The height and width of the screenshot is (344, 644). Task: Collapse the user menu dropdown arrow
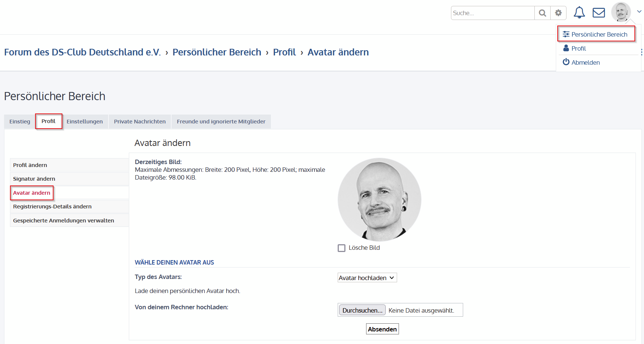pos(639,12)
